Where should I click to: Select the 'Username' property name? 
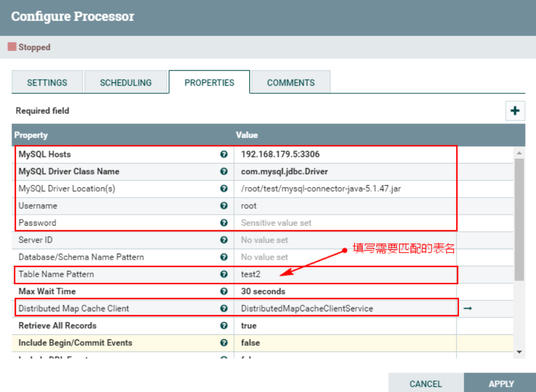tap(38, 206)
